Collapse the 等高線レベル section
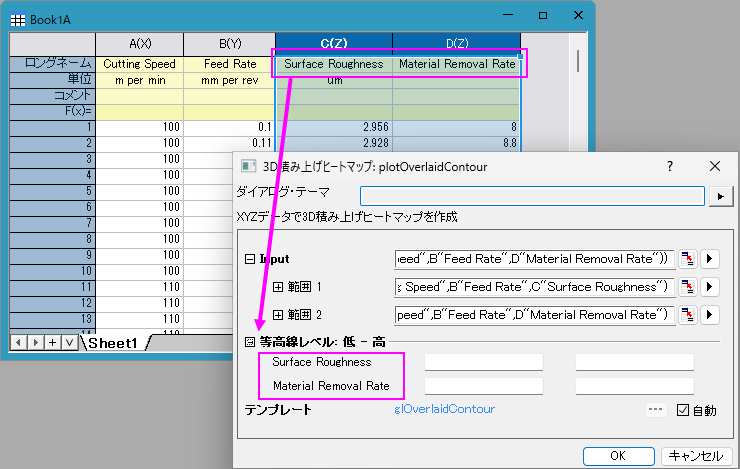 coord(250,342)
